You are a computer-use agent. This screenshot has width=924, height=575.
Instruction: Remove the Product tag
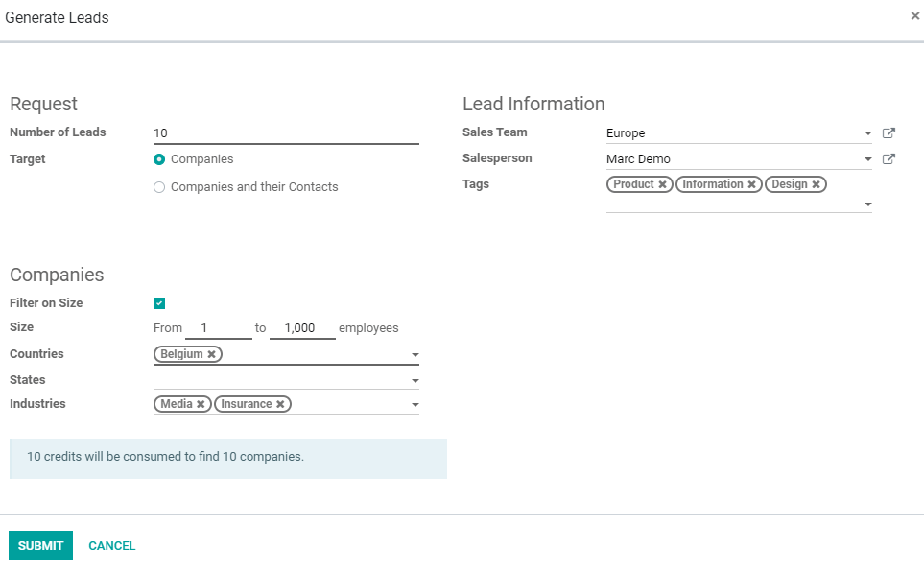coord(662,184)
